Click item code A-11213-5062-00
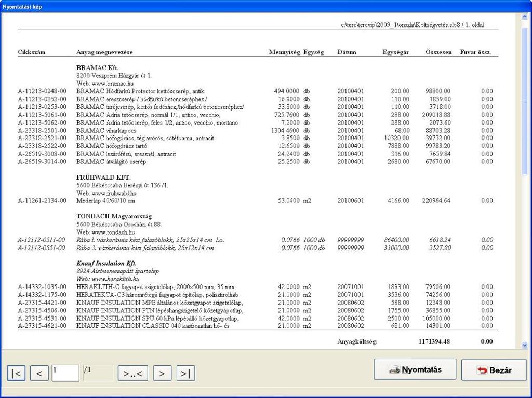 pyautogui.click(x=42, y=123)
